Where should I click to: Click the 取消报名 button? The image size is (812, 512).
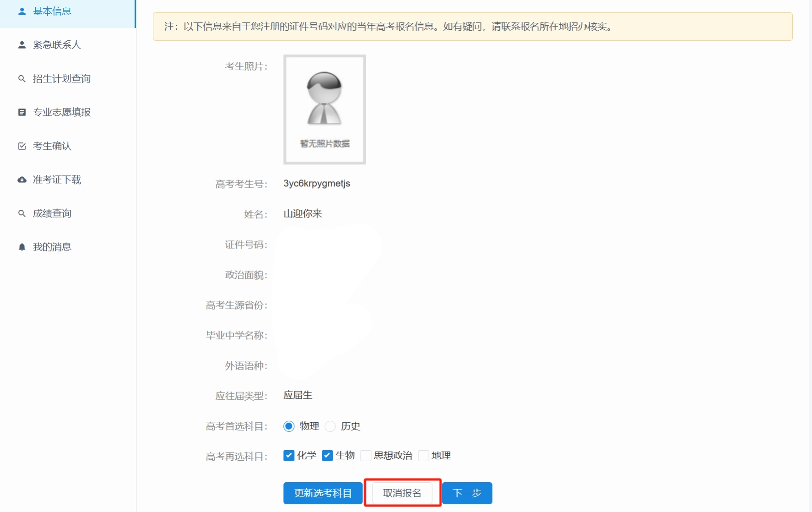(x=402, y=493)
